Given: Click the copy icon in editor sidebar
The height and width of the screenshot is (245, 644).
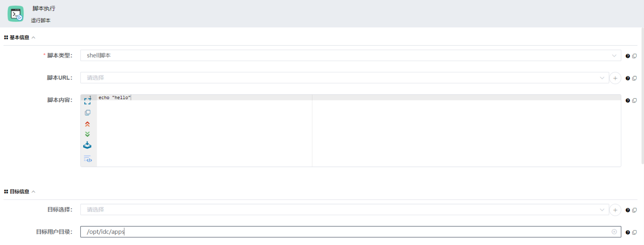Looking at the screenshot, I should coord(87,113).
